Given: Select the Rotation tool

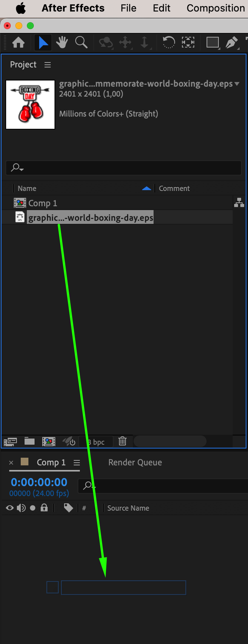Looking at the screenshot, I should [169, 42].
